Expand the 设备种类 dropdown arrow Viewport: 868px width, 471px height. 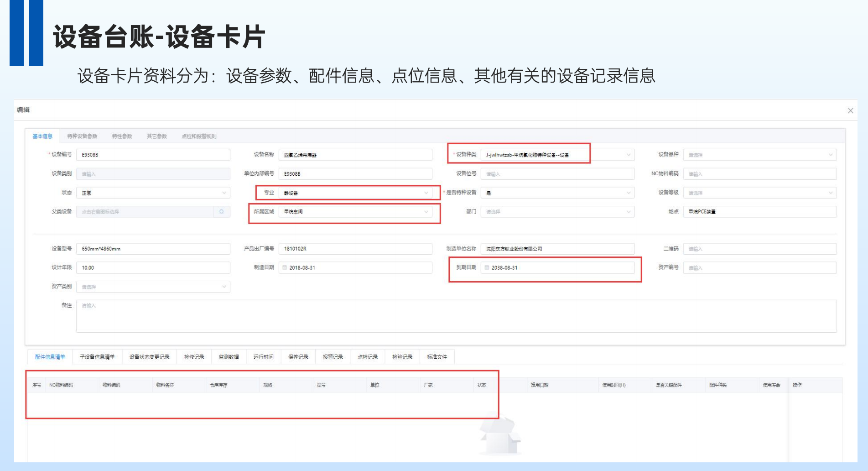click(x=629, y=155)
